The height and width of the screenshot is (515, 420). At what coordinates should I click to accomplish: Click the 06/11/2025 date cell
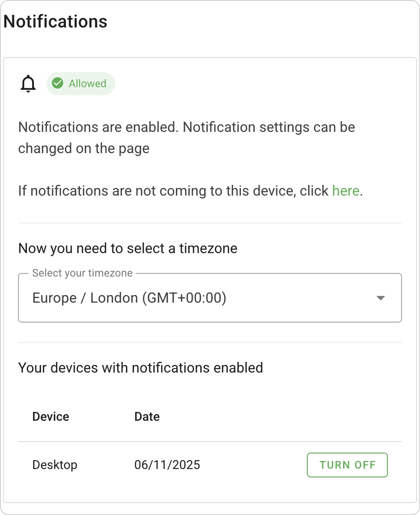pyautogui.click(x=167, y=465)
